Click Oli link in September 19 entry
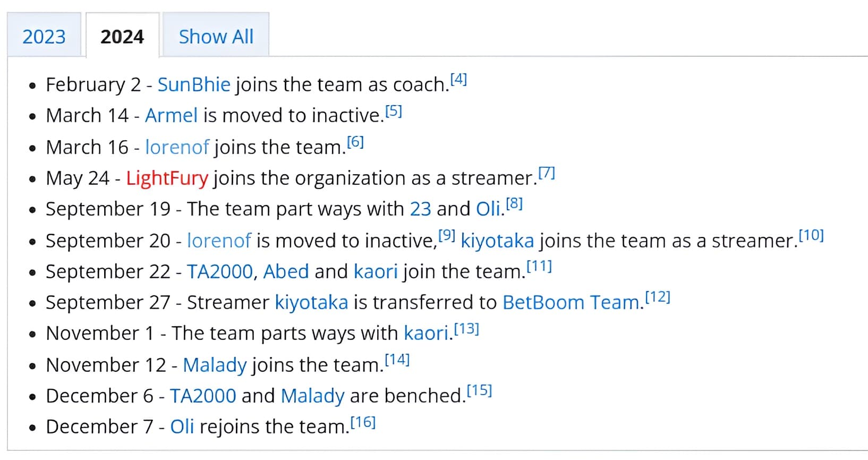The height and width of the screenshot is (460, 868). click(488, 209)
